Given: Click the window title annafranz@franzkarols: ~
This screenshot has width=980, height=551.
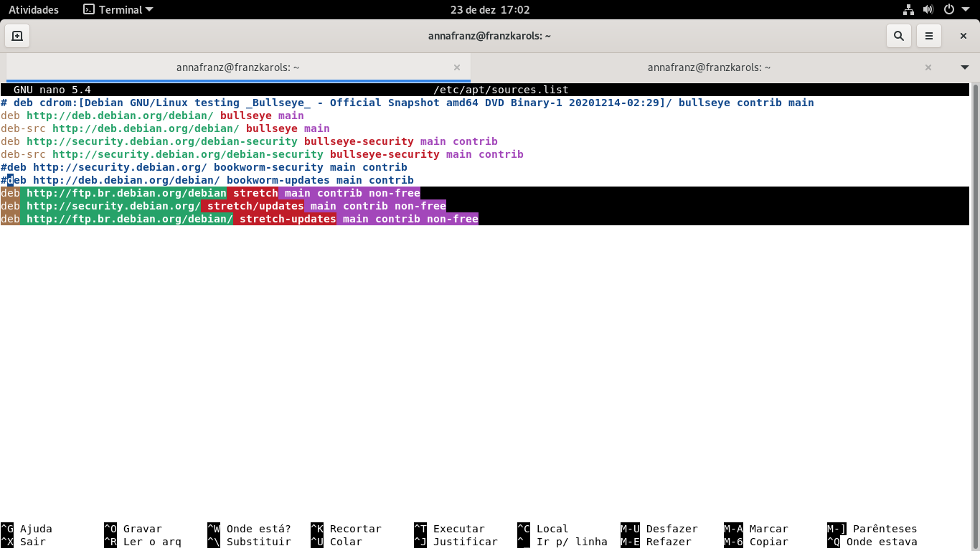Looking at the screenshot, I should (489, 36).
